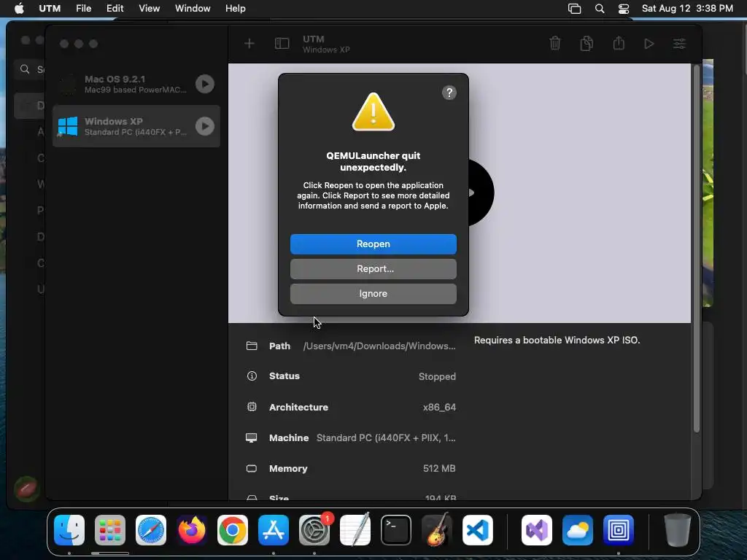Open GarageBand from the Dock
The image size is (747, 560).
(x=437, y=530)
